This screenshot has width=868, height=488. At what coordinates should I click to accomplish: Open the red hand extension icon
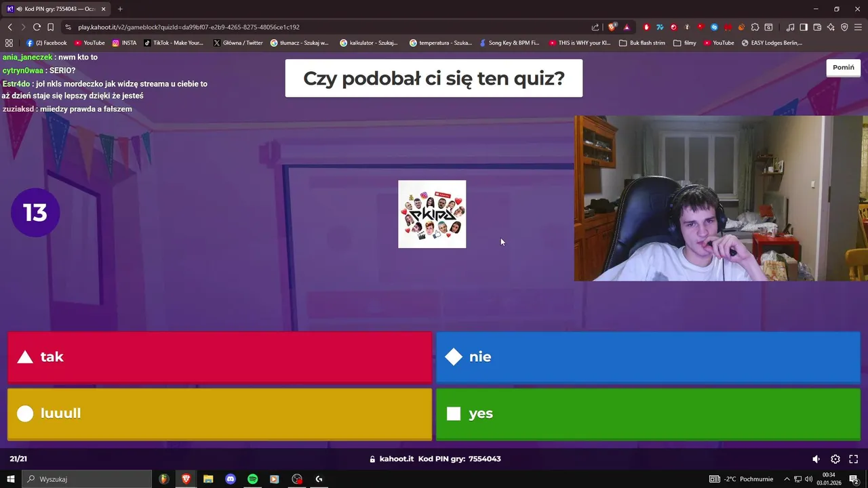tap(646, 27)
